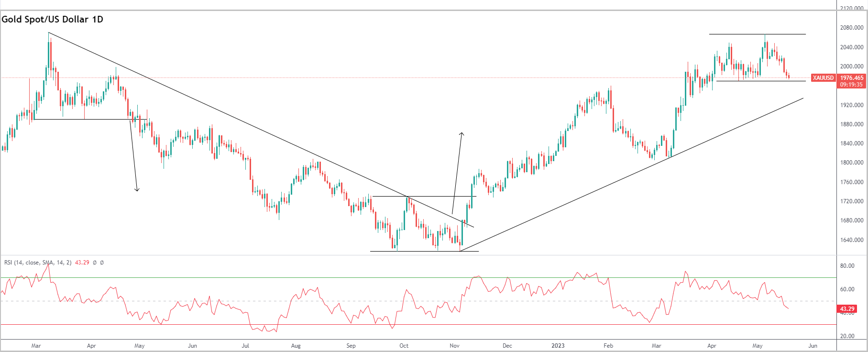Image resolution: width=868 pixels, height=352 pixels.
Task: Click the 2080.000 price scale label
Action: 852,28
